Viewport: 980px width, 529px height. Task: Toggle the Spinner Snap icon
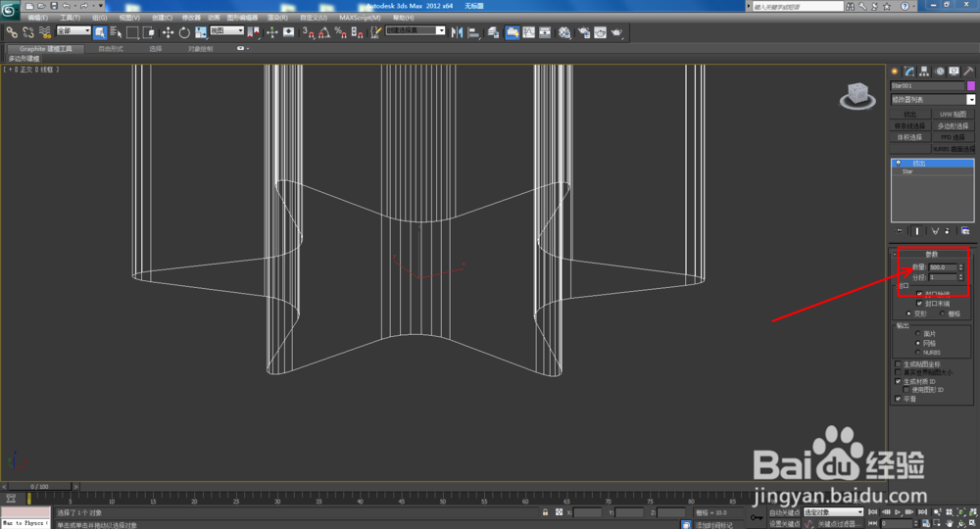357,32
